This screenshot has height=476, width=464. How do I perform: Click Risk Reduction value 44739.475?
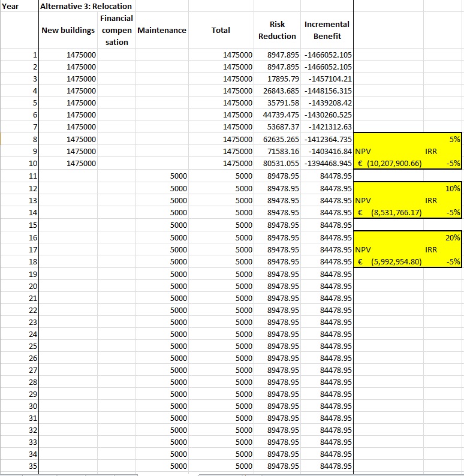click(x=278, y=115)
